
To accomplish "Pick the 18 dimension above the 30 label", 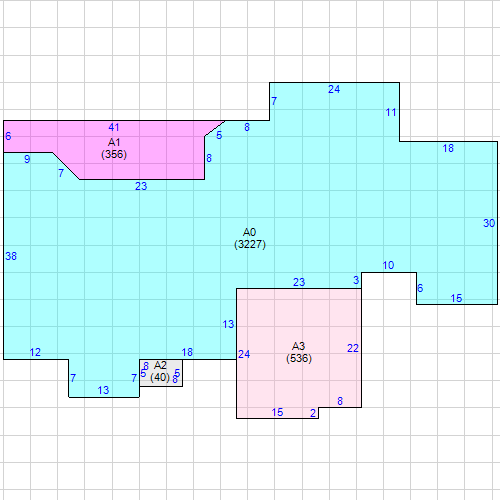I will 448,148.
